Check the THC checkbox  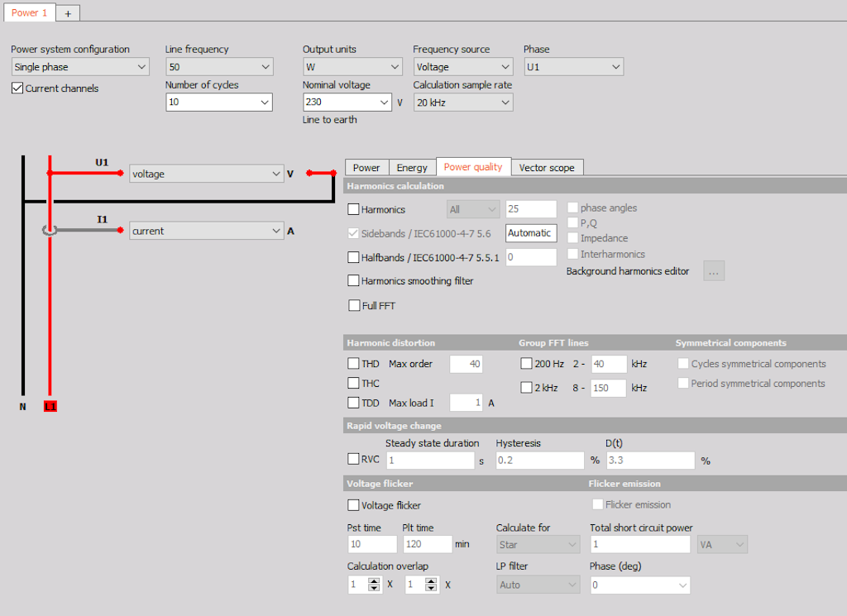tap(353, 384)
